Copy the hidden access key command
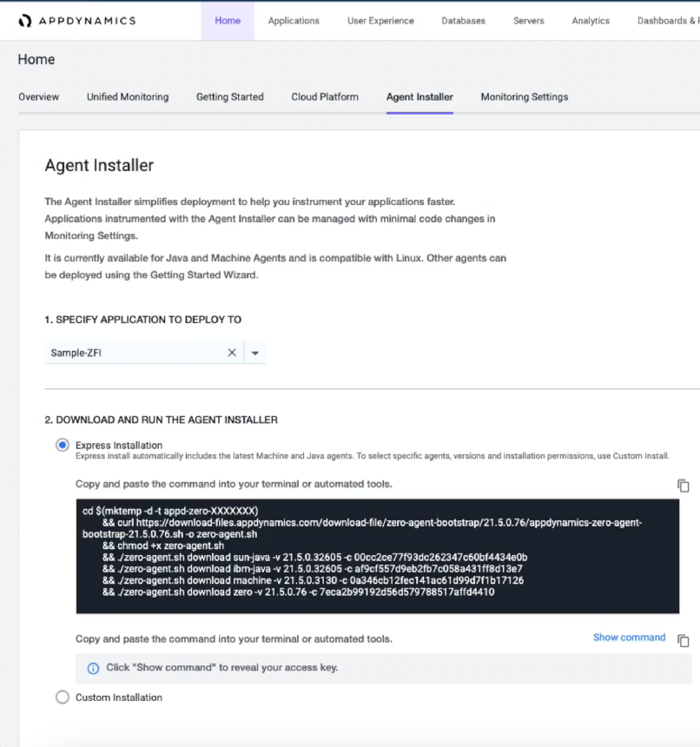The image size is (700, 747). [x=683, y=640]
